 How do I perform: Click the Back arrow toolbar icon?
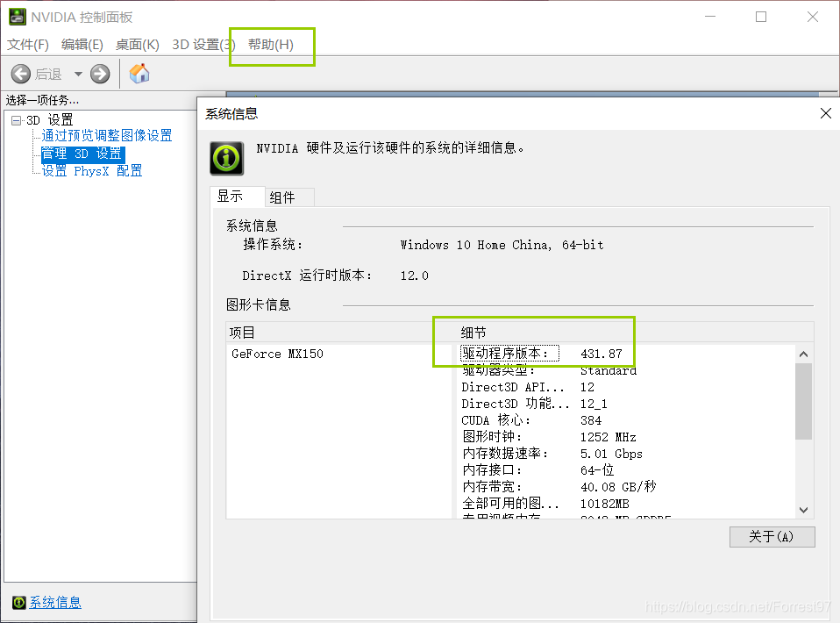tap(21, 74)
